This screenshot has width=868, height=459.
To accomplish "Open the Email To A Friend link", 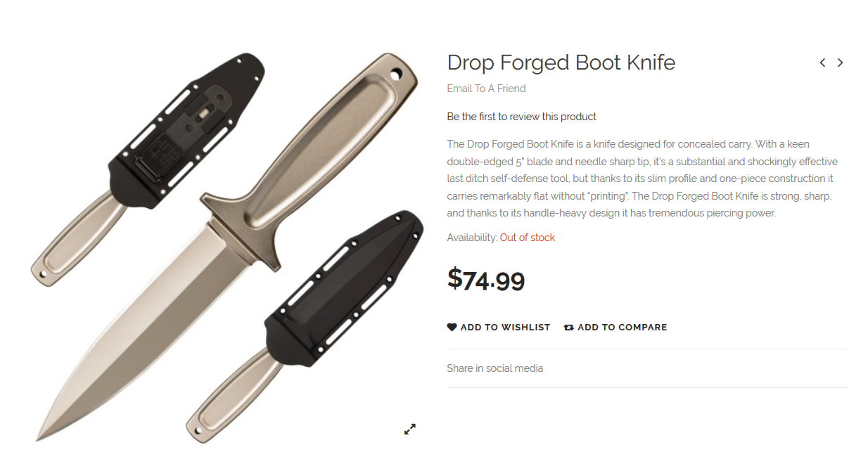I will click(486, 89).
